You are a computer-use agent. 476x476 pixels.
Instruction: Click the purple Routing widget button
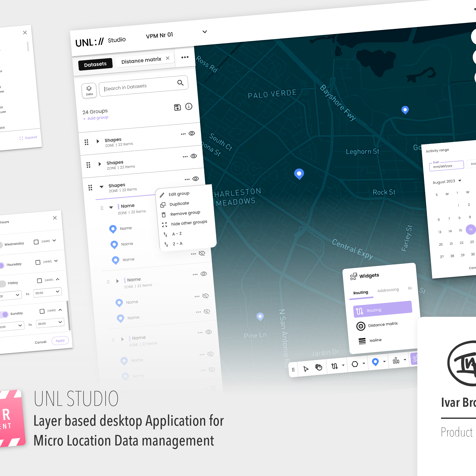tap(383, 309)
